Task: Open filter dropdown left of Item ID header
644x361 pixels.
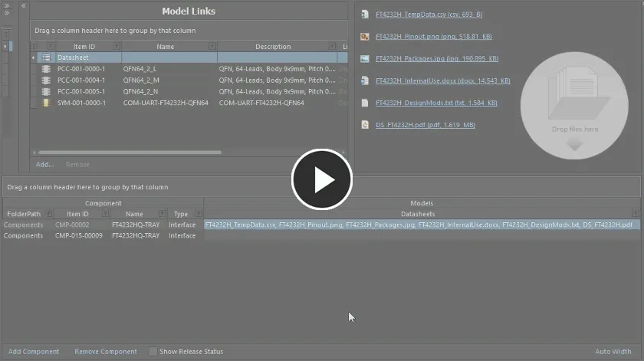Action: (51, 47)
